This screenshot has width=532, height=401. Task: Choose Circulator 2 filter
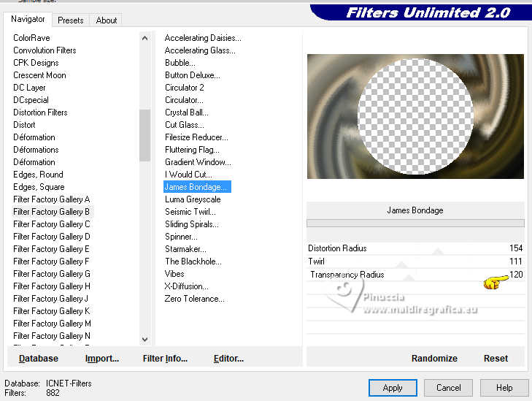coord(184,88)
